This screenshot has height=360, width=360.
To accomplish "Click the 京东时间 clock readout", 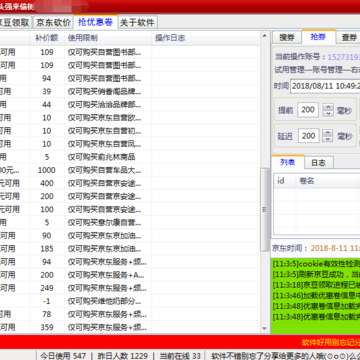I will tap(316, 248).
